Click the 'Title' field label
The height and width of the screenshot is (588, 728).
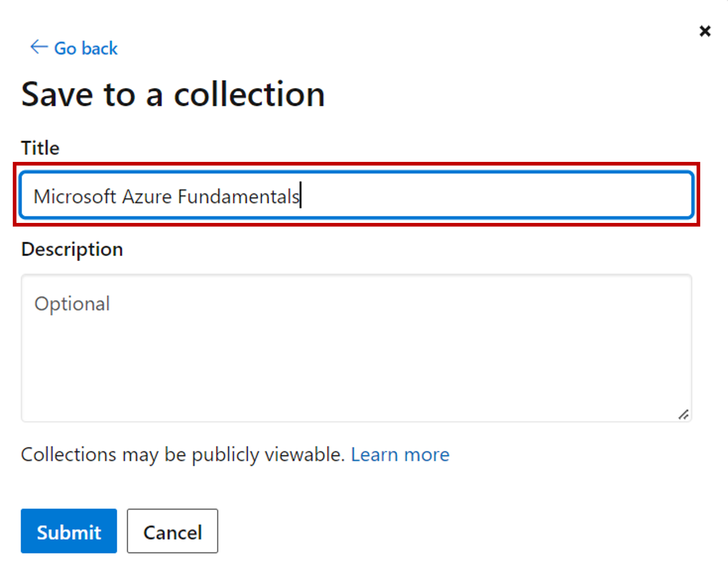pos(40,148)
